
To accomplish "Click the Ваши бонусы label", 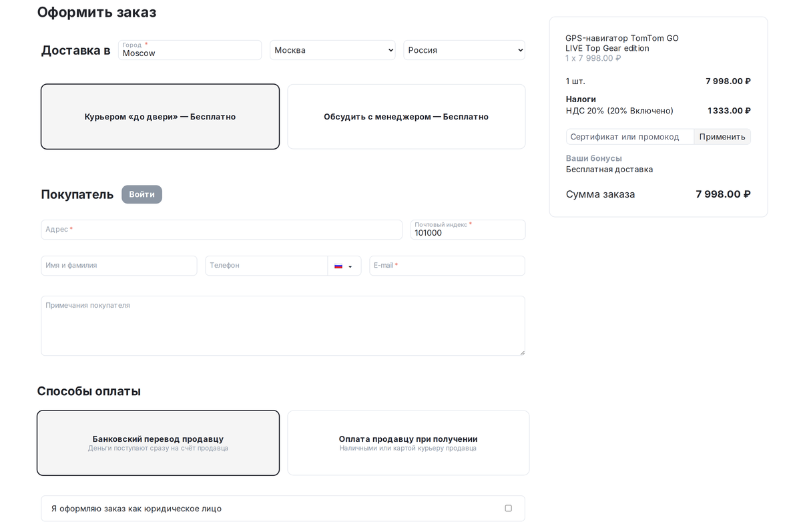I will coord(594,158).
